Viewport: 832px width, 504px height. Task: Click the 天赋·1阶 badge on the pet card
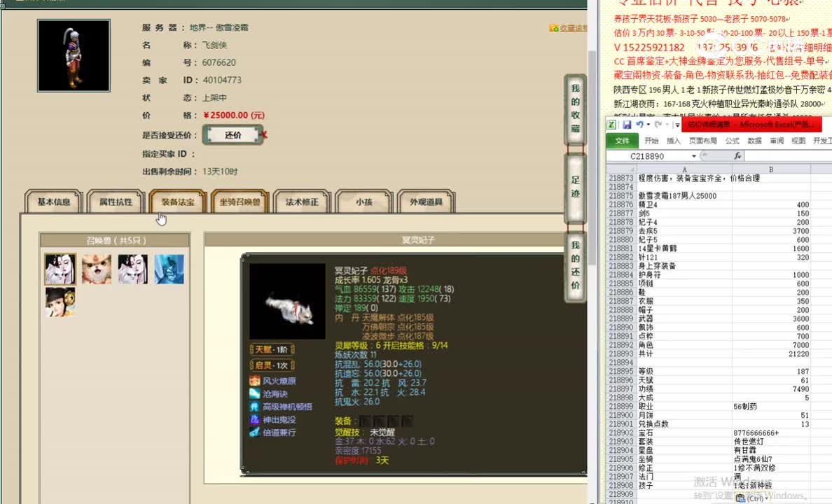272,349
